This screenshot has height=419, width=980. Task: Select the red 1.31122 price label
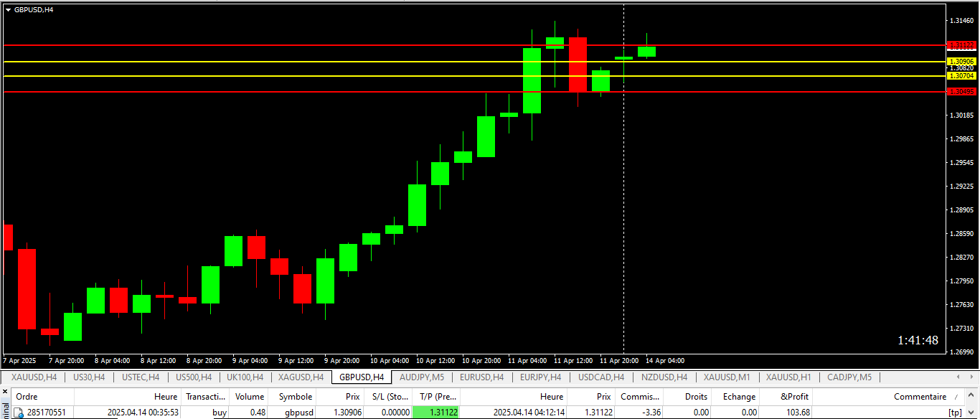click(x=962, y=44)
